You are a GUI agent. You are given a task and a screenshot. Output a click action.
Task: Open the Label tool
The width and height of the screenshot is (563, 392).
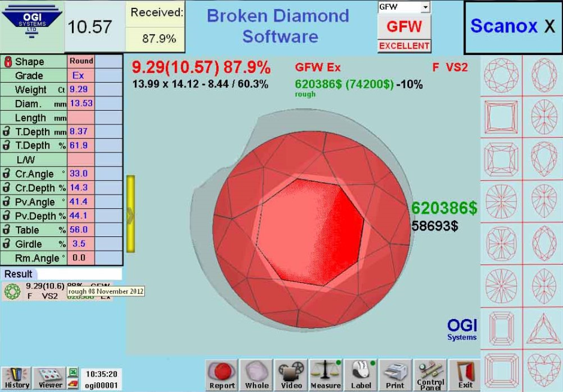pyautogui.click(x=361, y=375)
